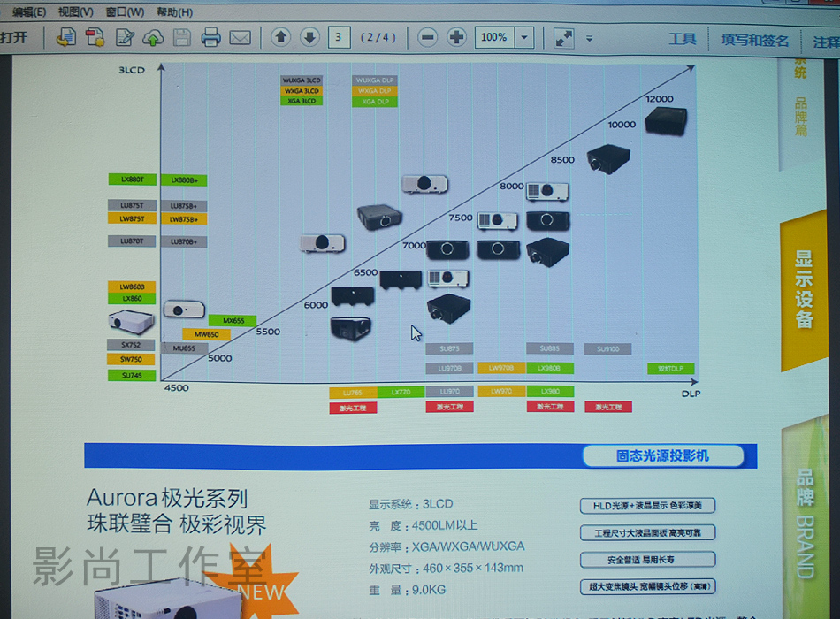Click the 固态光源投影机 label

coord(662,456)
